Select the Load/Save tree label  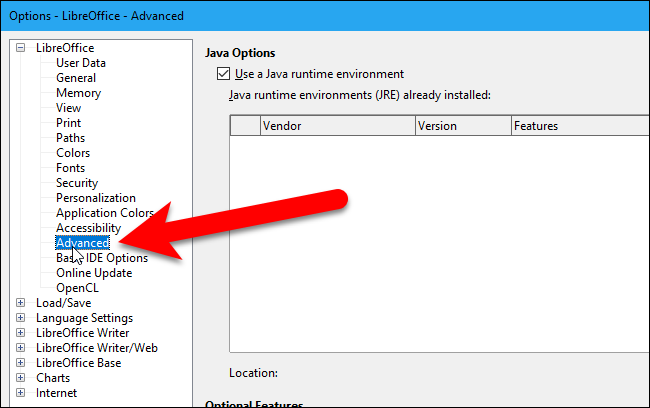pyautogui.click(x=63, y=303)
